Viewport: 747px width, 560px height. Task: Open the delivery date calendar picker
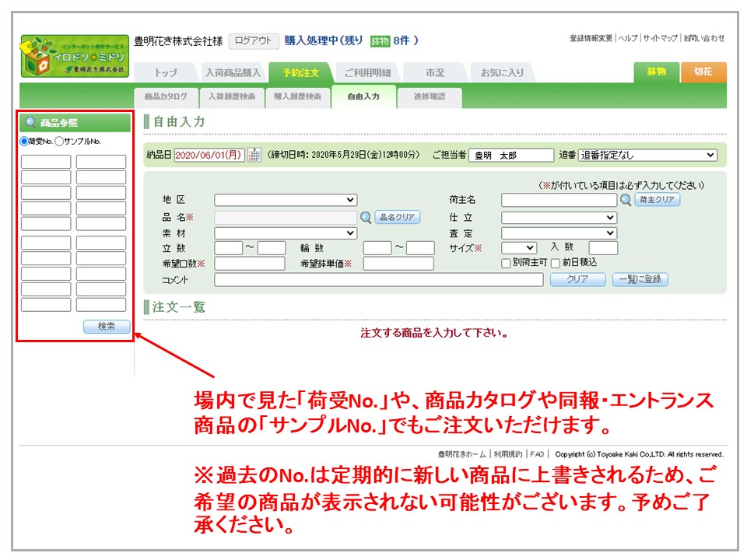click(254, 156)
